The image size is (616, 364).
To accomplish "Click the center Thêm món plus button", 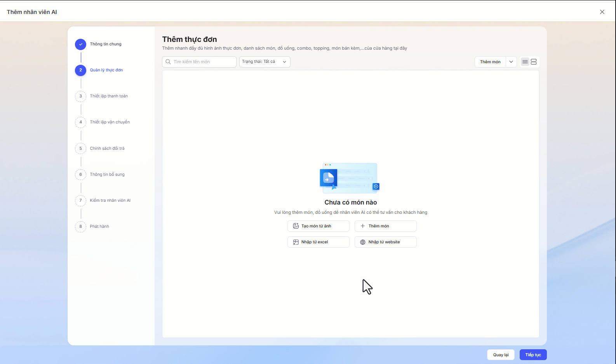I will (385, 226).
